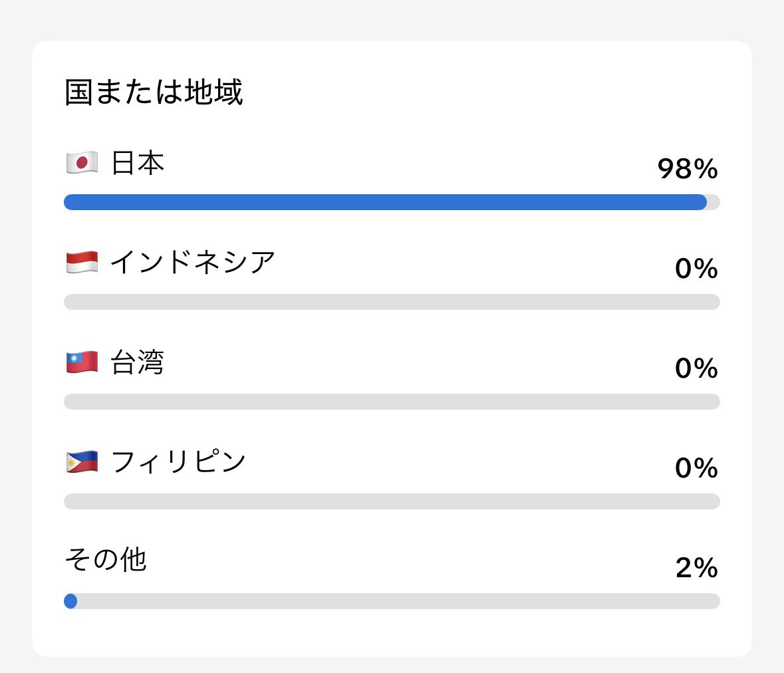
Task: Click the その他 progress indicator
Action: click(70, 601)
